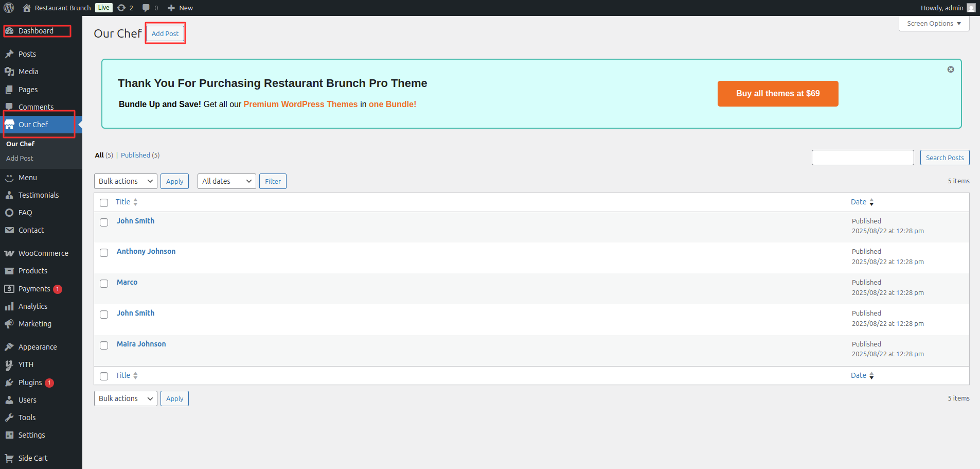Click the Payments dollar icon

pos(9,289)
